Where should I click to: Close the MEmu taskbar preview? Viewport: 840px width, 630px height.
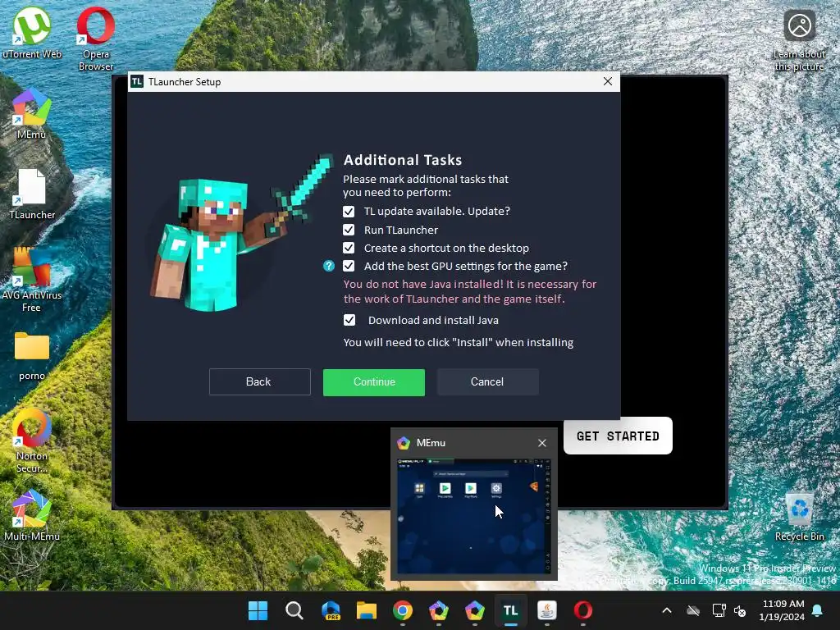(x=542, y=443)
